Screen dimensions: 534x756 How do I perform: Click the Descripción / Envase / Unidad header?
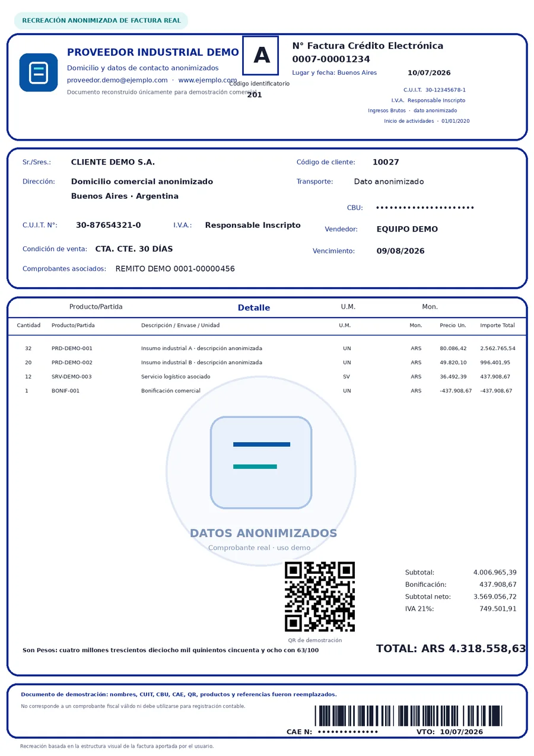180,325
